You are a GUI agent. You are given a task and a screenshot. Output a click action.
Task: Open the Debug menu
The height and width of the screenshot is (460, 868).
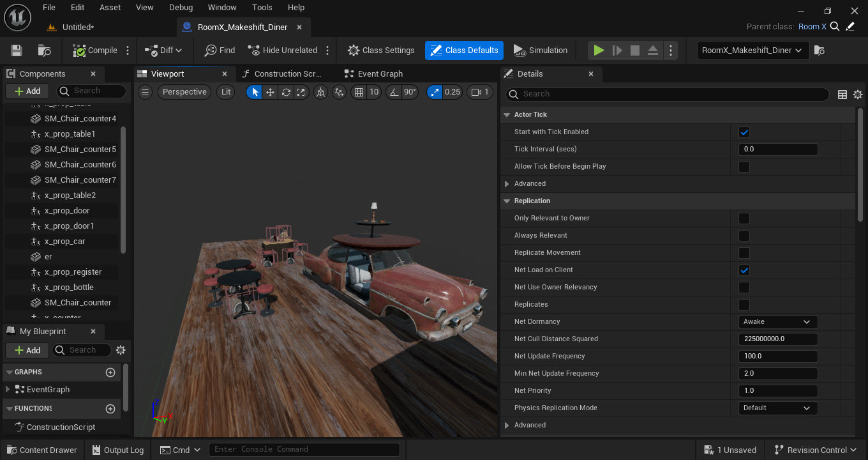click(181, 8)
